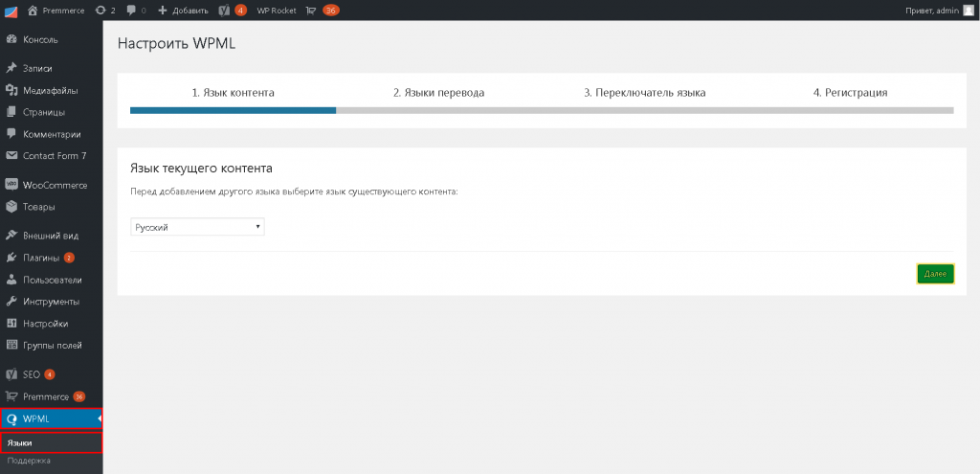Click the Консоль dashboard icon
Viewport: 980px width, 474px height.
(11, 39)
